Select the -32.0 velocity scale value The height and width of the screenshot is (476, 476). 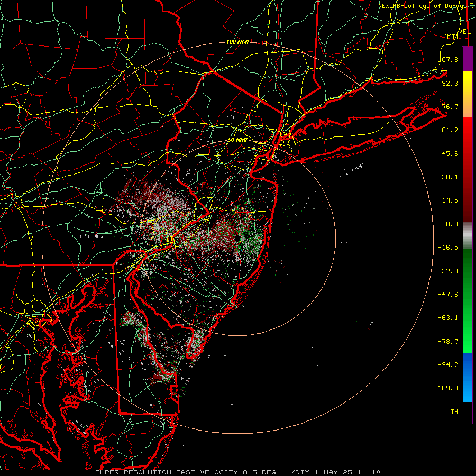pos(448,271)
